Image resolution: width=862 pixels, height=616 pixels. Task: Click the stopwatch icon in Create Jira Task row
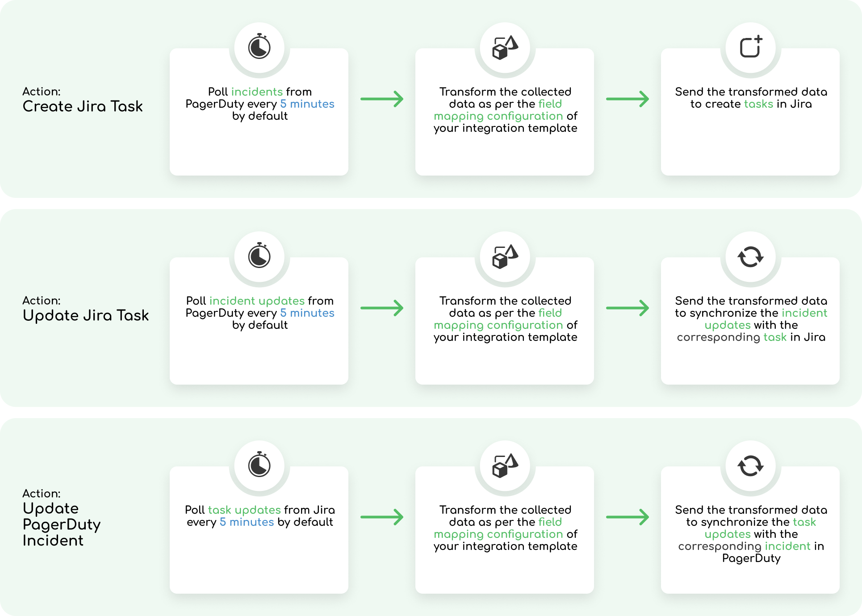[259, 47]
